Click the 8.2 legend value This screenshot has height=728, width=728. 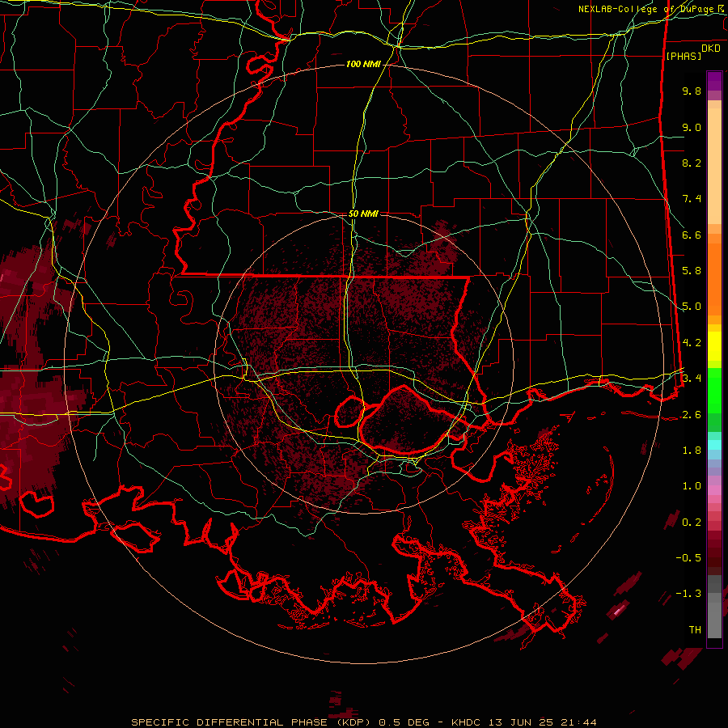click(x=692, y=163)
